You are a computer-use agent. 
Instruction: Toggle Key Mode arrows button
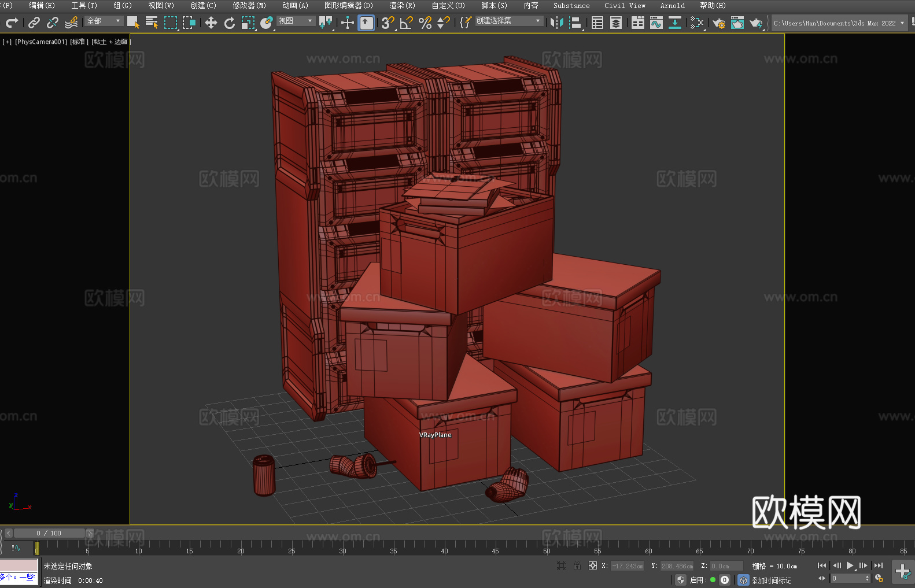822,578
